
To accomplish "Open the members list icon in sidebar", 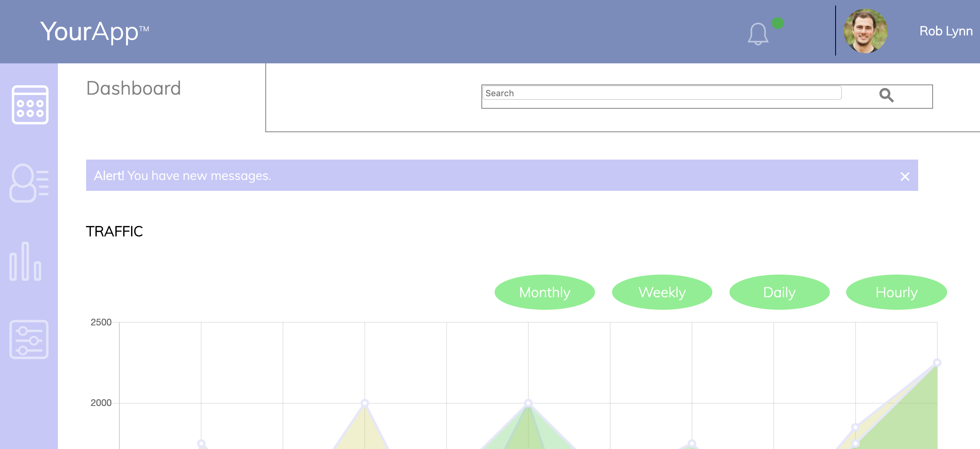I will [29, 183].
